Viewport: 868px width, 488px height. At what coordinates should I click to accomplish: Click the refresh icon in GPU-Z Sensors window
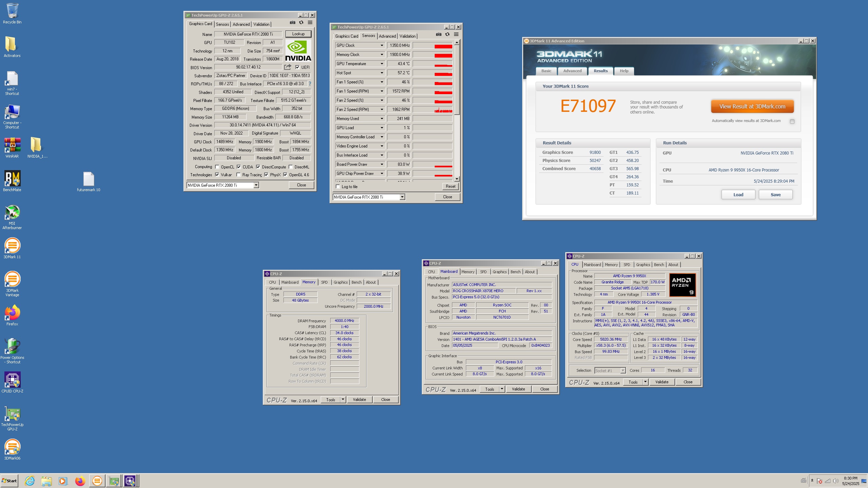[447, 35]
